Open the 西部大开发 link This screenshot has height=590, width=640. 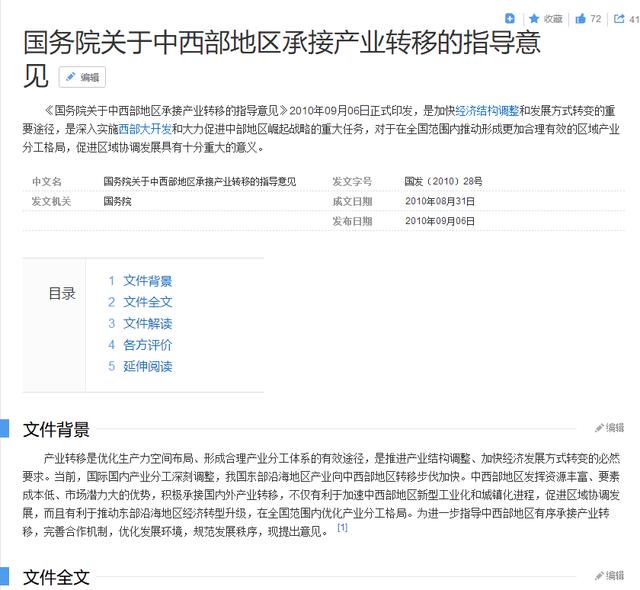(145, 130)
